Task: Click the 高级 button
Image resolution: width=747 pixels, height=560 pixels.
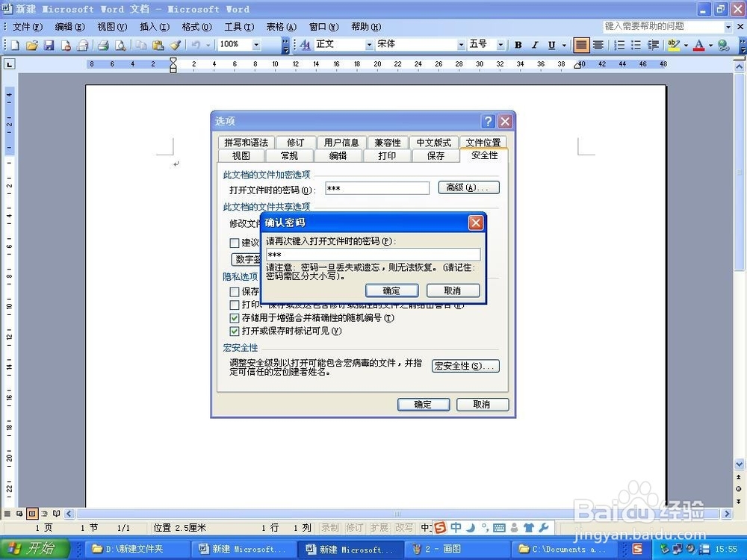Action: pyautogui.click(x=469, y=187)
